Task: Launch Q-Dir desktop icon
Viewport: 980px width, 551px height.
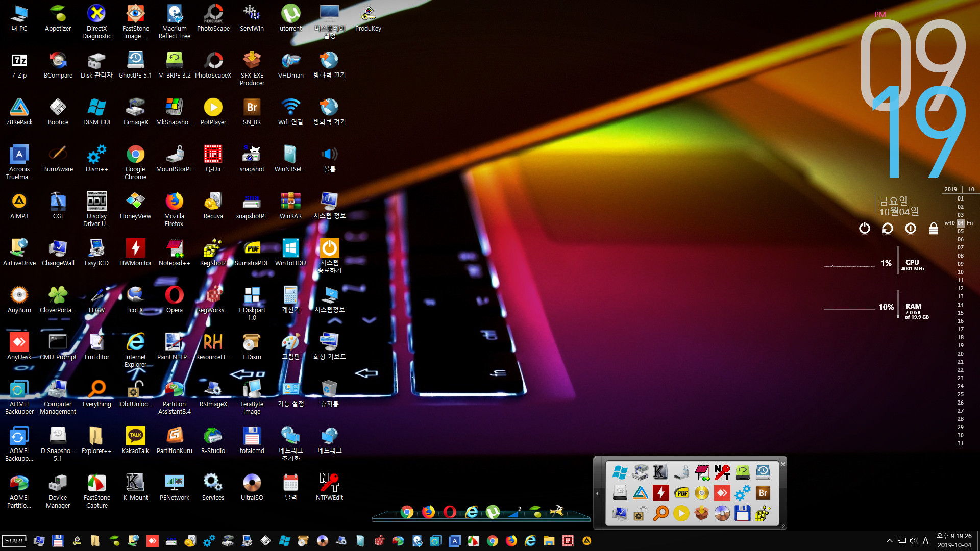Action: tap(213, 159)
